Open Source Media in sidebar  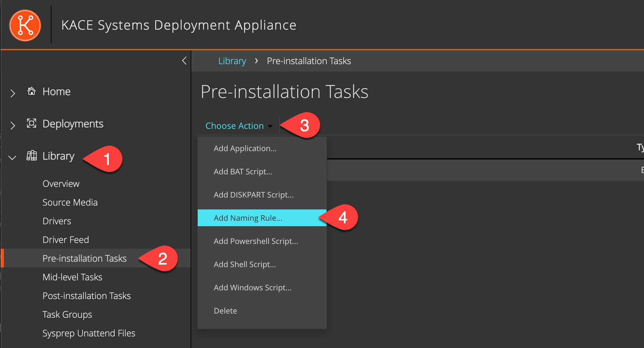pos(70,202)
